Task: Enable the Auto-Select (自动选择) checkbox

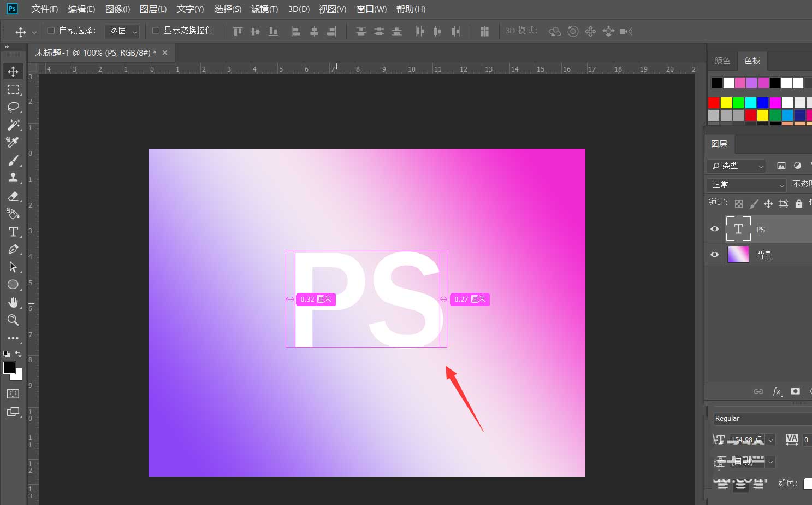Action: tap(51, 31)
